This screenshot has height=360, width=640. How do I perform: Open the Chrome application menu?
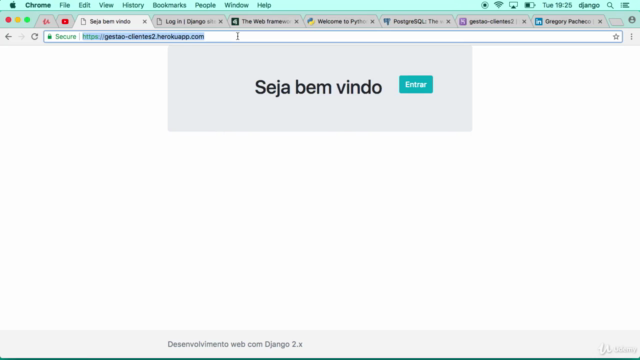point(38,5)
